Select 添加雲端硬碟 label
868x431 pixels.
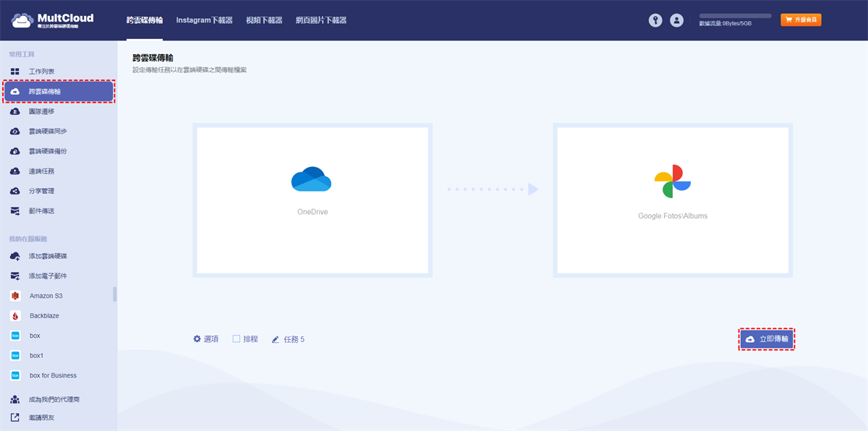[48, 256]
